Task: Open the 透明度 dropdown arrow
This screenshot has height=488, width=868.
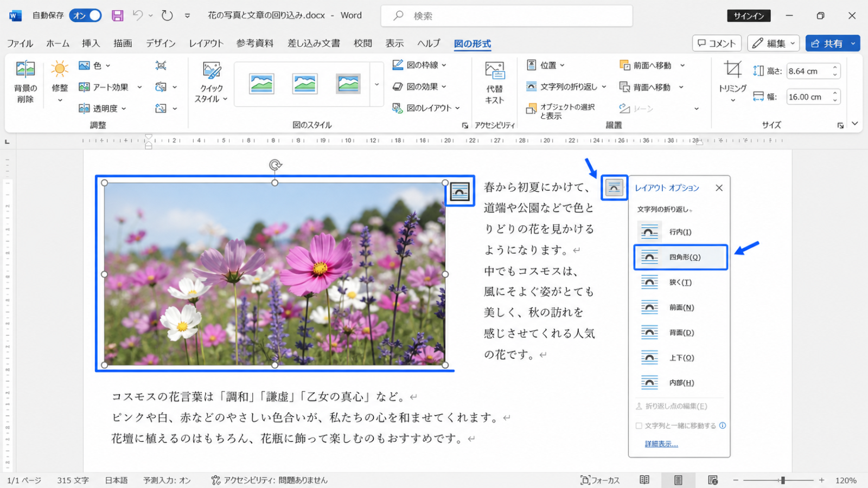Action: click(x=124, y=108)
